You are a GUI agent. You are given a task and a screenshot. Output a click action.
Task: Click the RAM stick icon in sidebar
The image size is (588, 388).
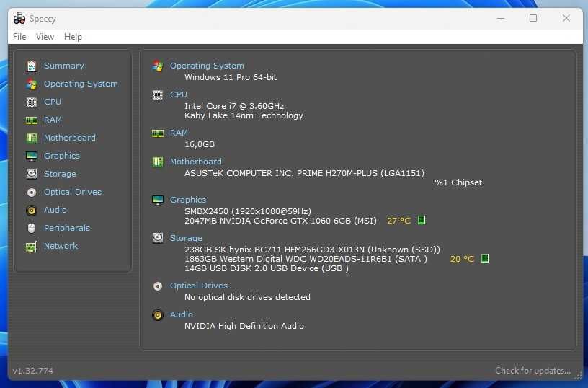coord(32,120)
